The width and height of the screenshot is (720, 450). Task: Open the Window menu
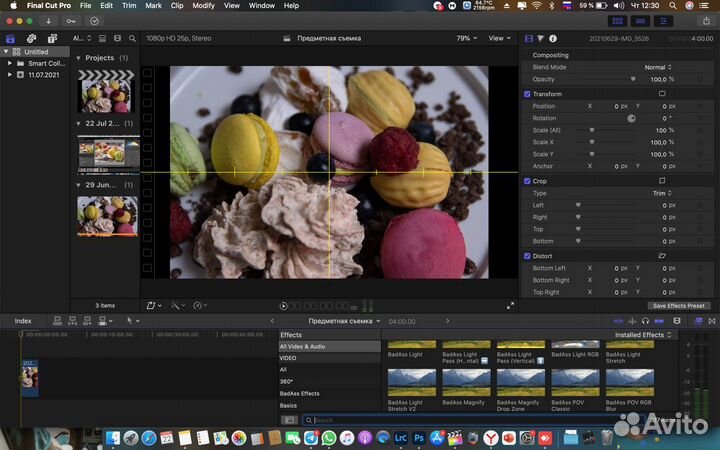(262, 6)
